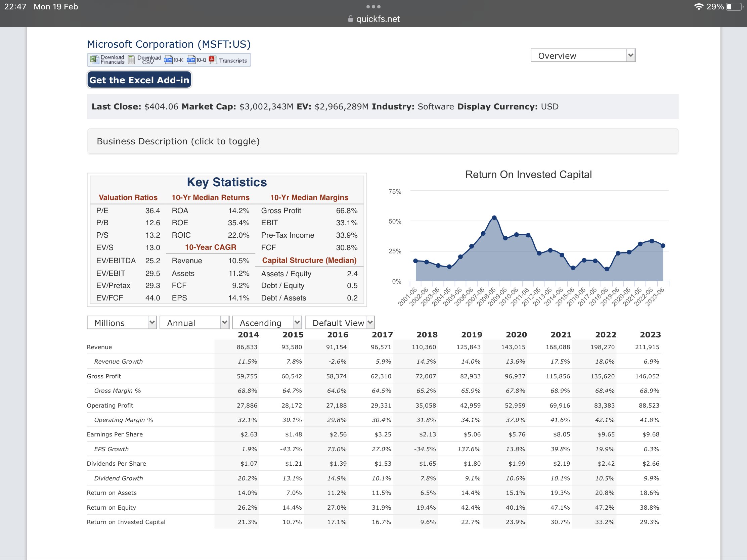
Task: Click the P/E value 36.4
Action: [152, 211]
